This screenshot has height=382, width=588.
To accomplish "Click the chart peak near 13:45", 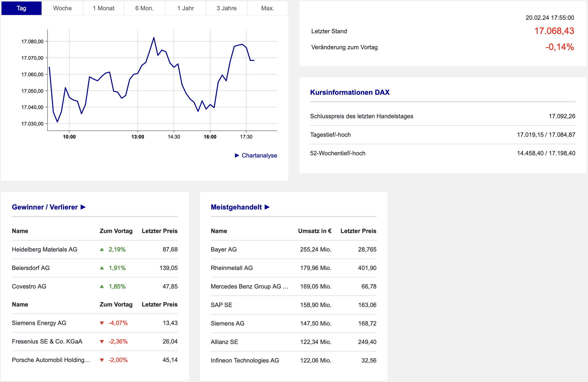I will 154,38.
